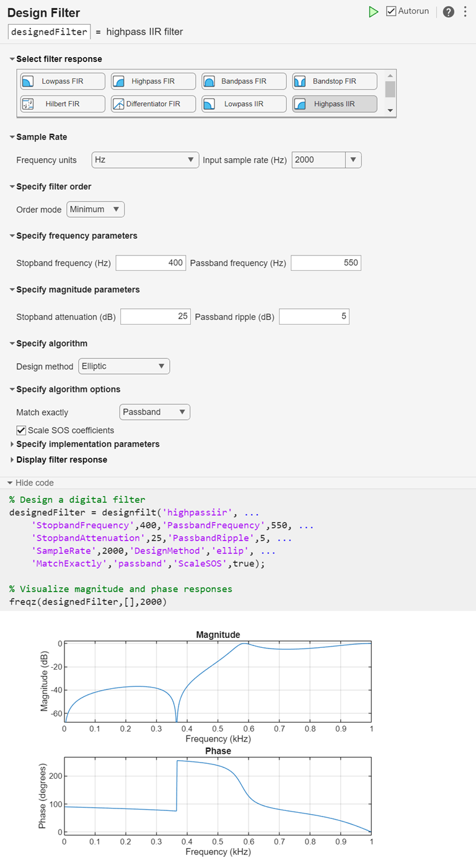Open the Design method dropdown showing Elliptic
This screenshot has height=868, width=476.
tap(123, 366)
